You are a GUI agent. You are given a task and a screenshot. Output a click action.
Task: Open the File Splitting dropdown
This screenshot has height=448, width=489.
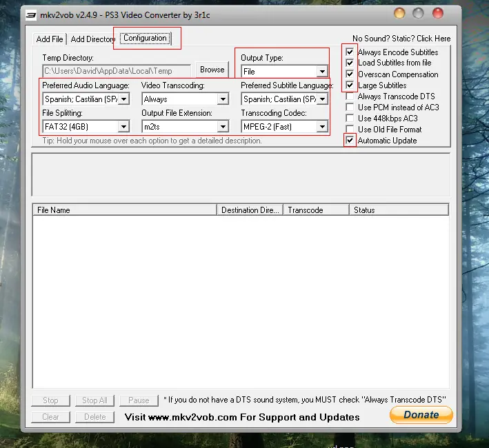pos(86,127)
